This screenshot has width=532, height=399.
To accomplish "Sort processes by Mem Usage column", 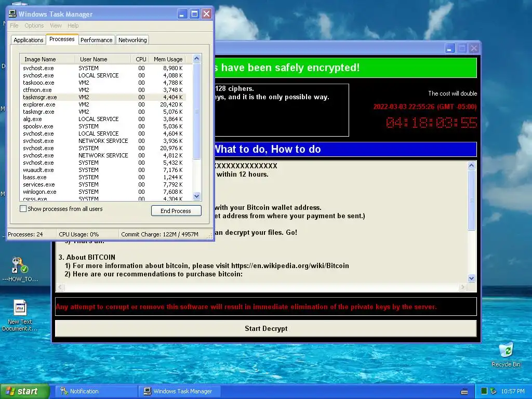I will point(168,59).
